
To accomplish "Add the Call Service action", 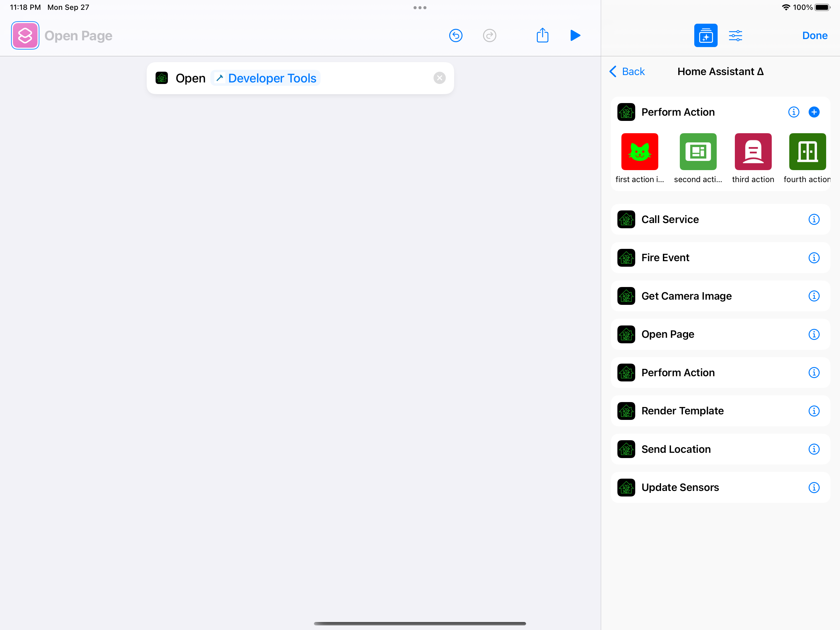I will pos(670,219).
